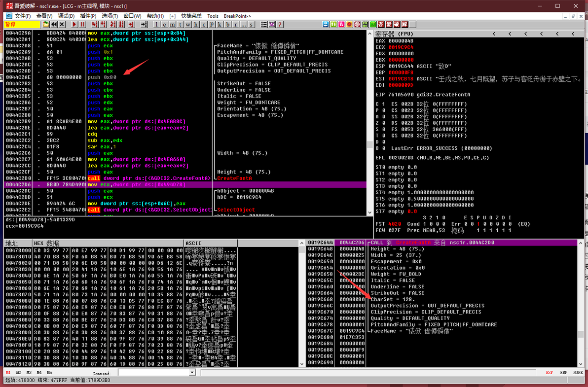Open the CPU 'c' button
The image size is (588, 387).
tap(204, 24)
